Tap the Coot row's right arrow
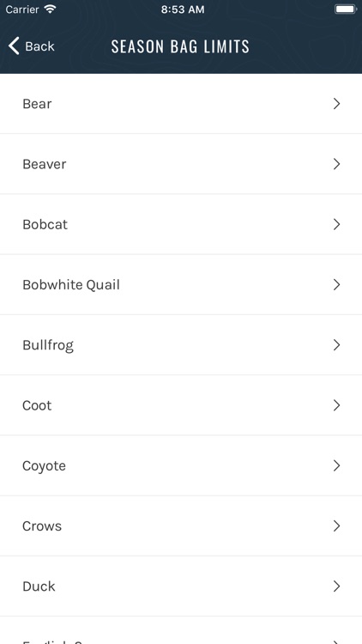 [336, 405]
